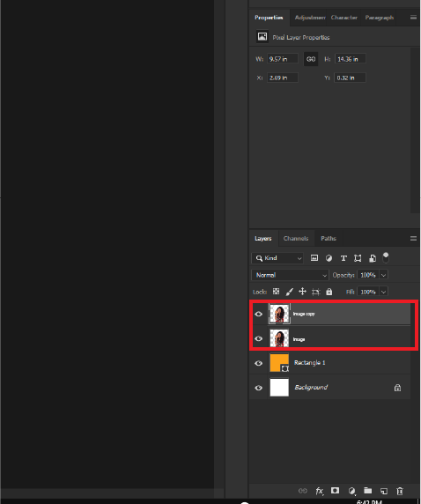421x504 pixels.
Task: Click the W width input field
Action: (x=282, y=59)
